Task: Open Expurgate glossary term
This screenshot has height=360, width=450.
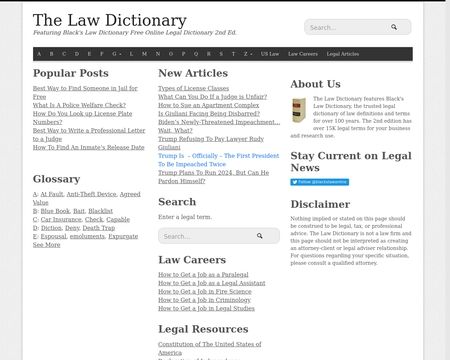Action: 123,236
